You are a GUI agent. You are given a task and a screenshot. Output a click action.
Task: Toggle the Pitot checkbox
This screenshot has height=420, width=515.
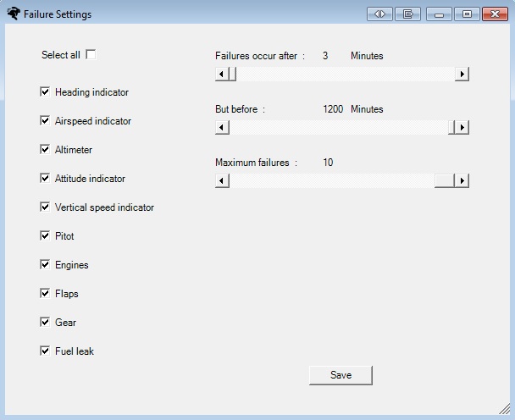pos(45,235)
